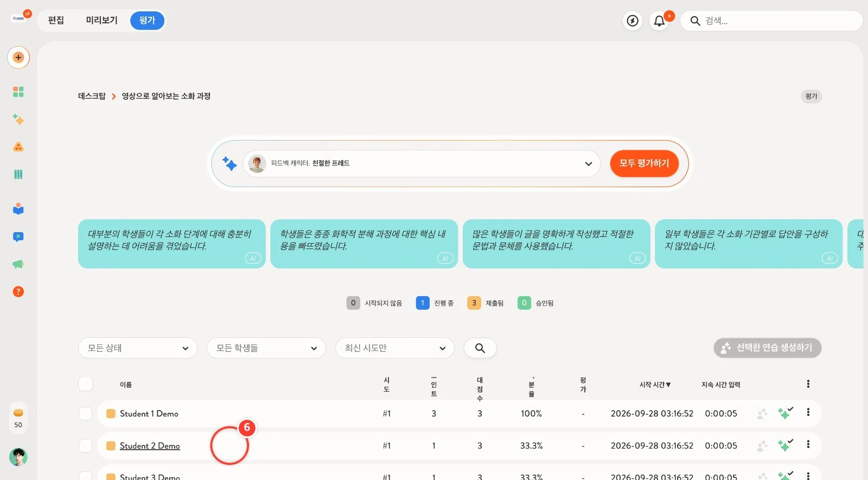Open the teal library books icon

click(18, 174)
